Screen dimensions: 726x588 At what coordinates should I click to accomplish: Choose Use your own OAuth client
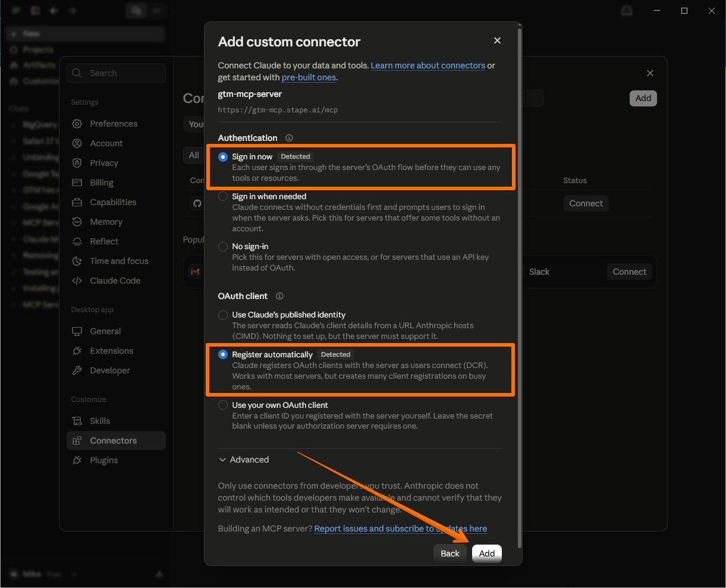click(x=223, y=405)
